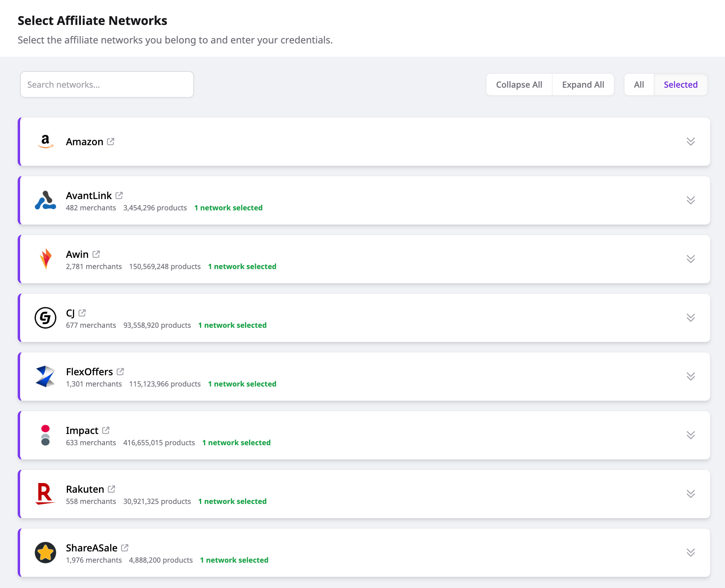Click the Rakuten network name
Viewport: 725px width, 588px height.
(85, 489)
